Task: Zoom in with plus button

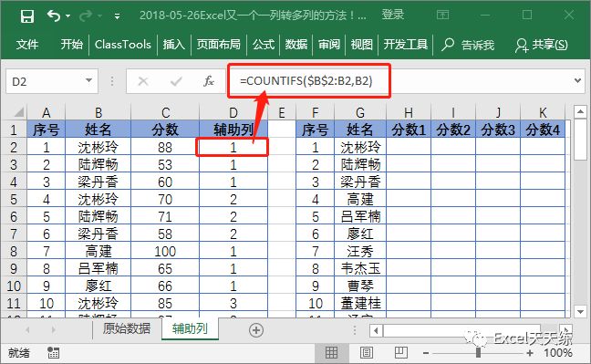Action: point(530,353)
